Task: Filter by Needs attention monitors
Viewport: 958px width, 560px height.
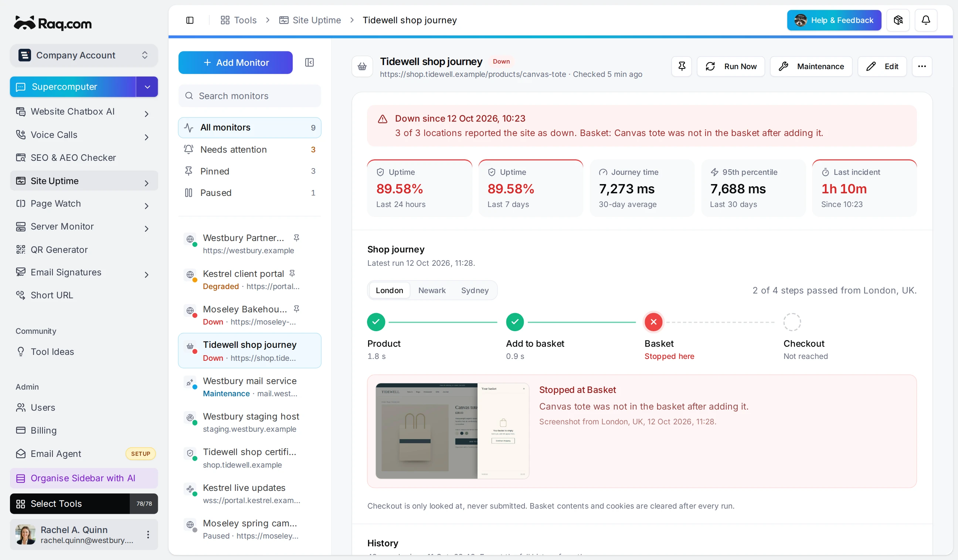Action: pos(250,149)
